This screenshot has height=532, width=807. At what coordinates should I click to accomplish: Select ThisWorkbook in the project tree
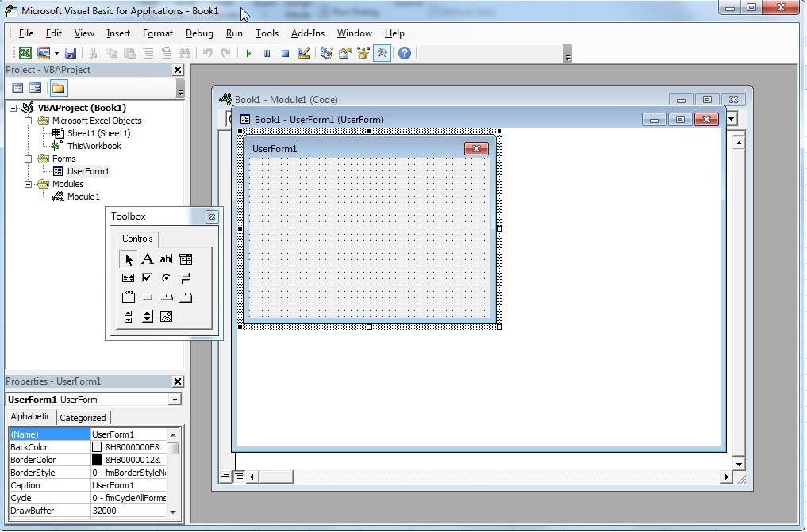[x=94, y=146]
